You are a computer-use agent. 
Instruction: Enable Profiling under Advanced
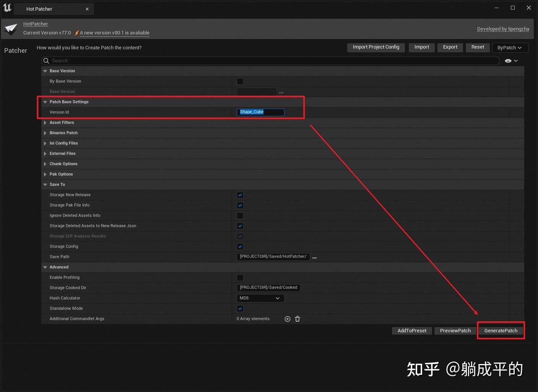tap(240, 278)
